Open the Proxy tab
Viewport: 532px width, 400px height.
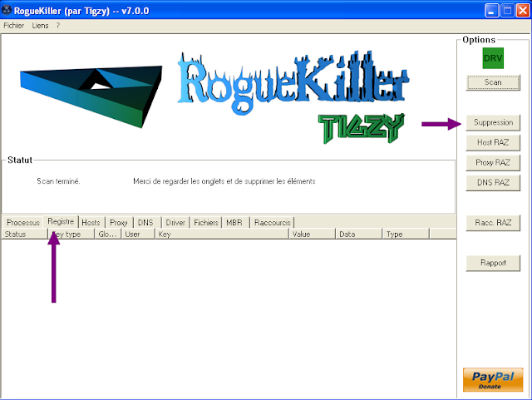(x=118, y=223)
